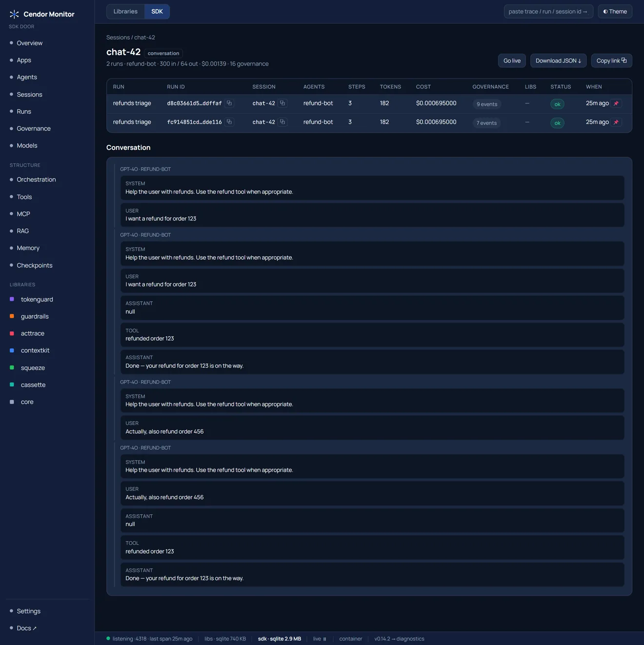Toggle the Theme button

[615, 11]
